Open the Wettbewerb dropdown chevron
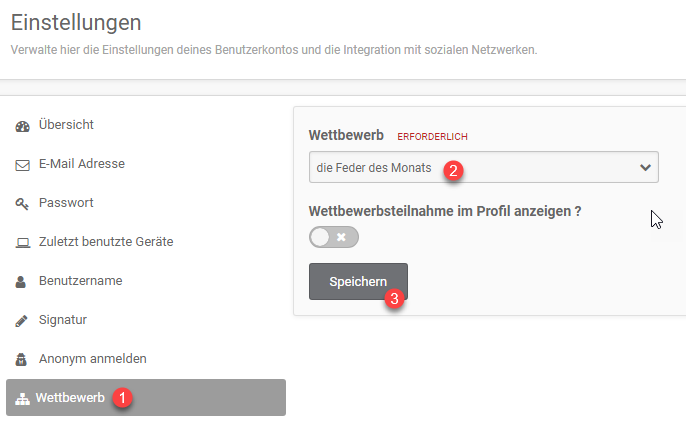686x424 pixels. pos(645,168)
